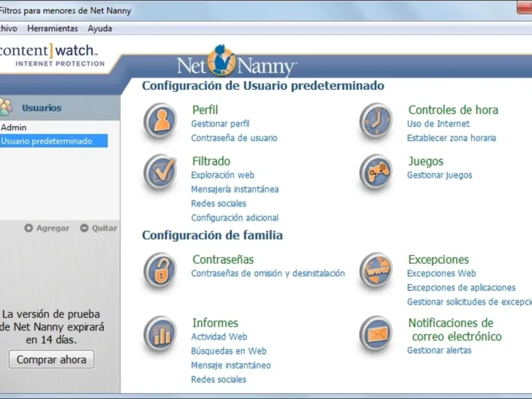Open Establecer zona horaria link
Viewport: 532px width, 399px height.
[452, 138]
